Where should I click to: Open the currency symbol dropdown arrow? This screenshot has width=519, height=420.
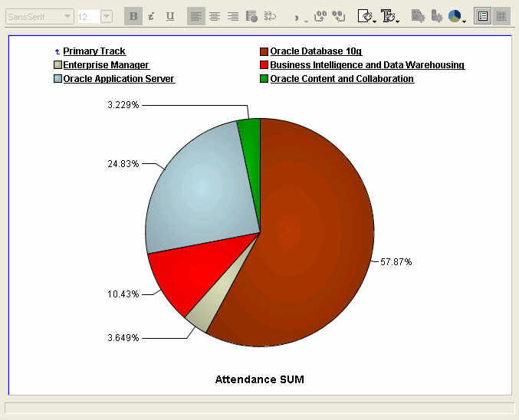click(x=306, y=21)
